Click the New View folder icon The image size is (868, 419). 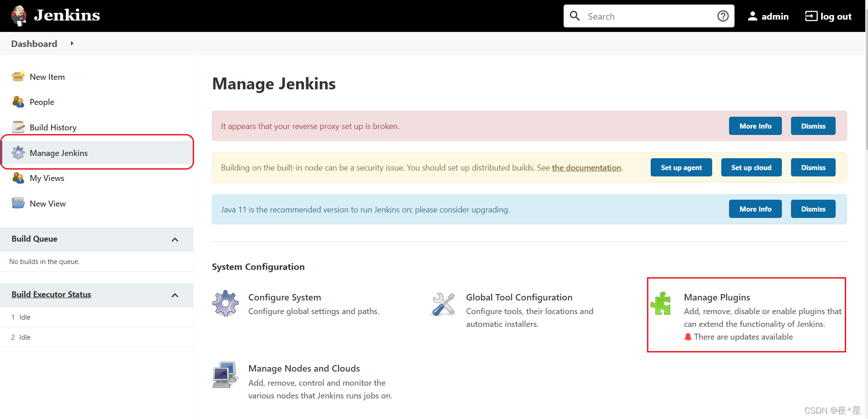click(18, 203)
